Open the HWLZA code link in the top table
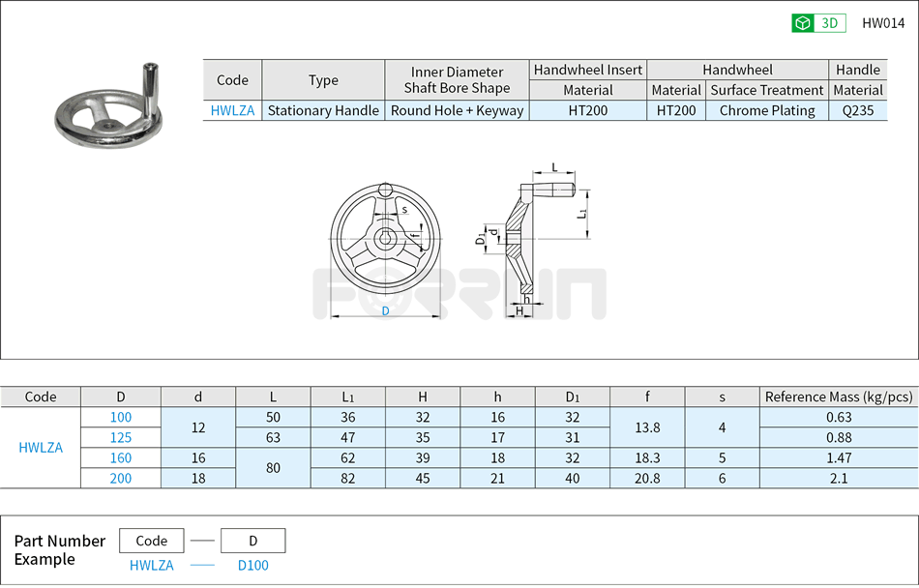This screenshot has height=588, width=919. click(x=231, y=110)
